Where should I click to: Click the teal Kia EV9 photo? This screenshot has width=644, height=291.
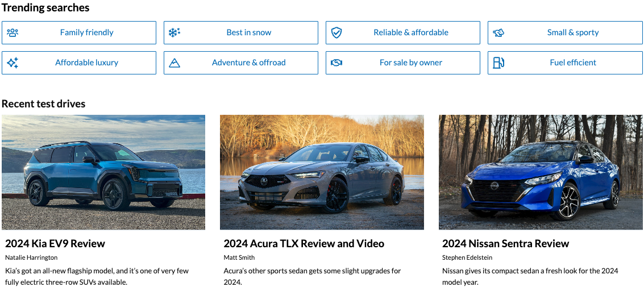coord(103,172)
